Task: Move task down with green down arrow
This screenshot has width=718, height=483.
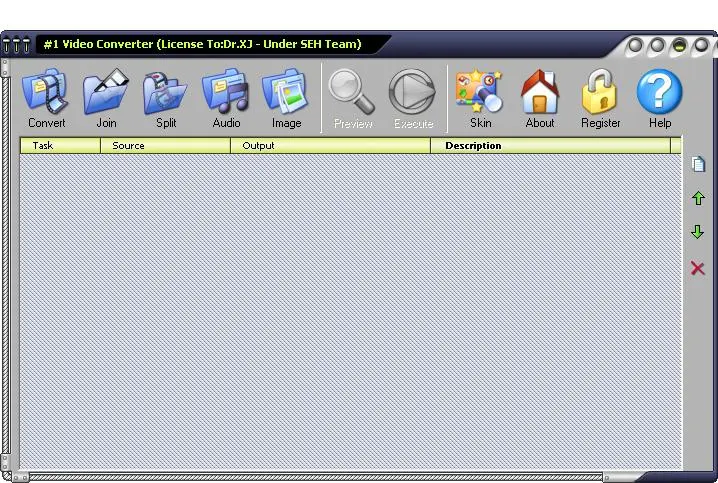Action: coord(697,232)
